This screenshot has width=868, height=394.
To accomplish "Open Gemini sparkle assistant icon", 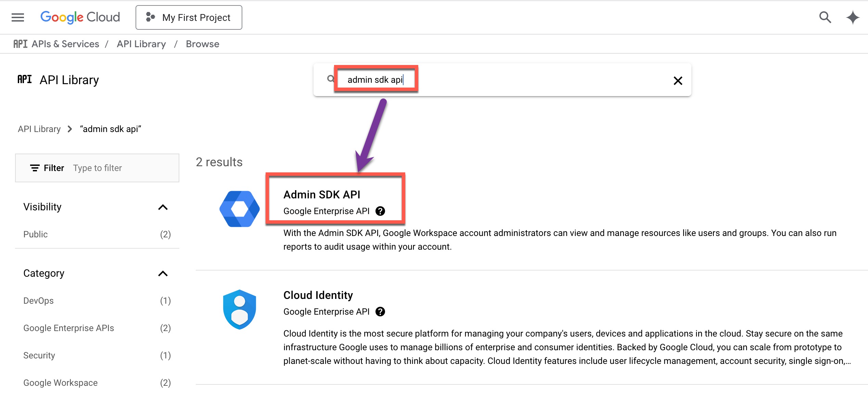I will click(x=853, y=17).
